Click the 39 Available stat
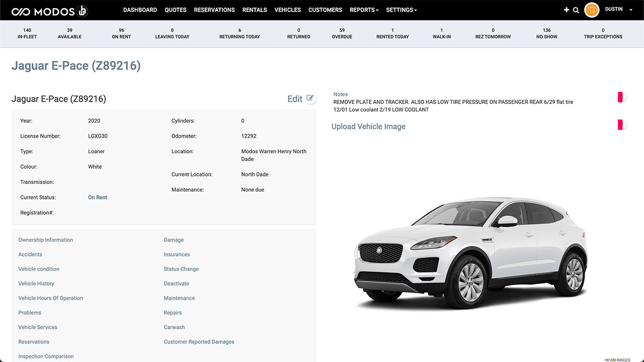This screenshot has height=362, width=644. click(x=69, y=33)
